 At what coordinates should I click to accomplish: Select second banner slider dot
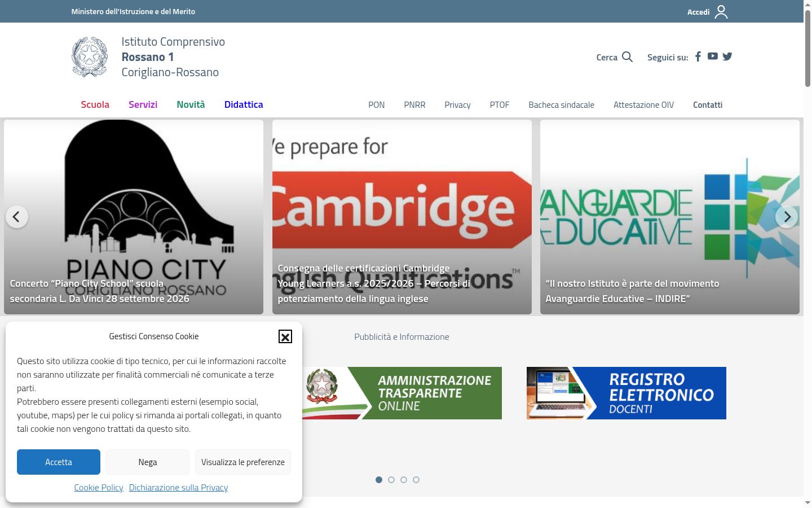[x=391, y=480]
